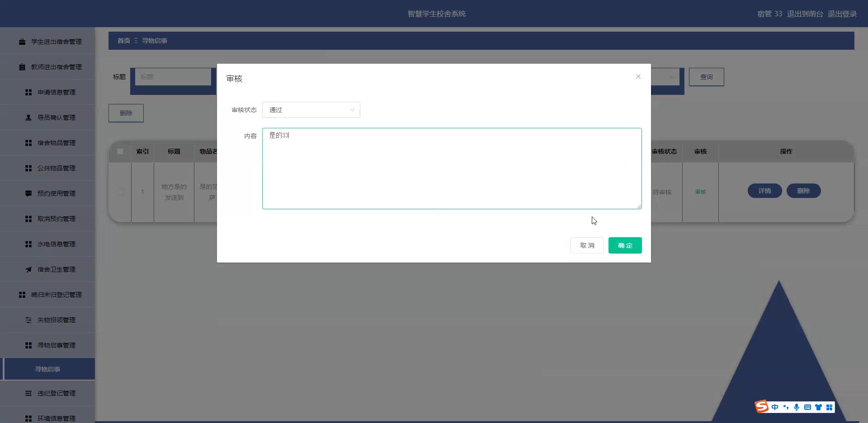
Task: Open the Sogou toolbox grid icon
Action: pos(830,407)
